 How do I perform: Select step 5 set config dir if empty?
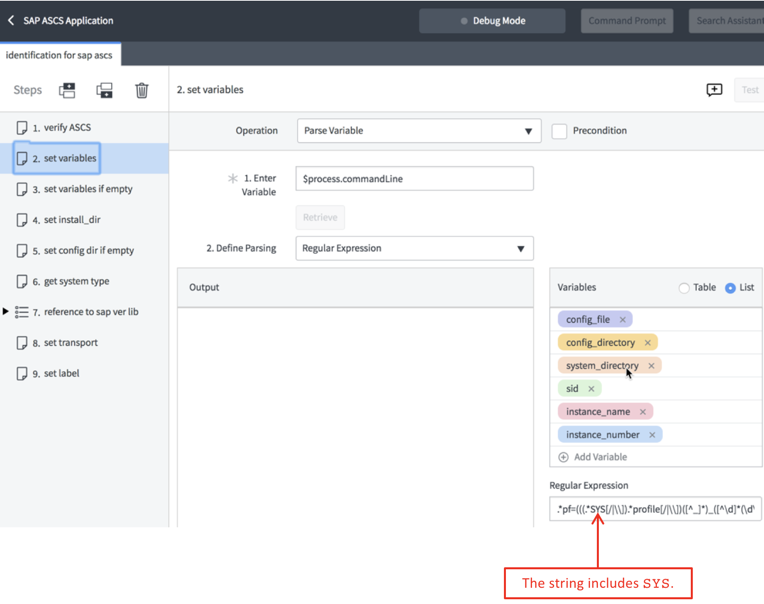coord(83,250)
